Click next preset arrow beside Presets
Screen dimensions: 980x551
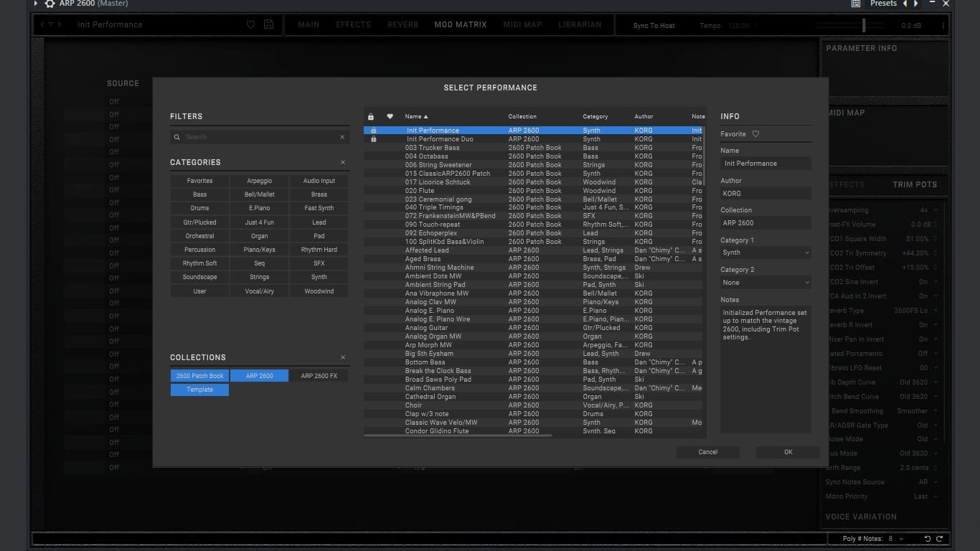[915, 4]
